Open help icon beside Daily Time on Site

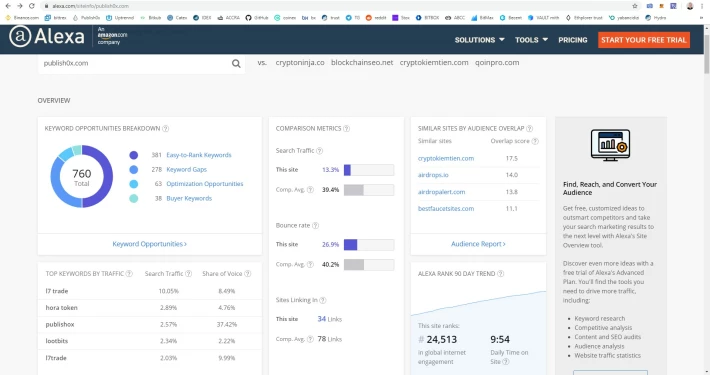[x=506, y=362]
